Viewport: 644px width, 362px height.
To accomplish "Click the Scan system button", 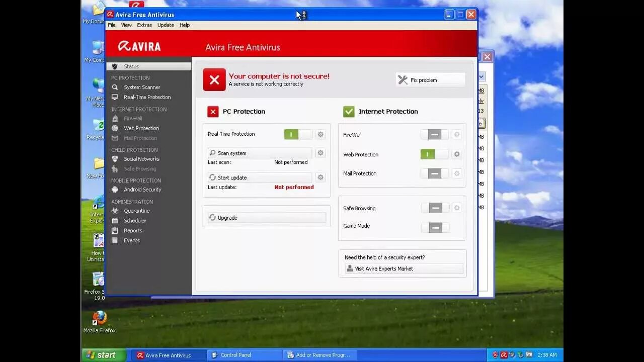I will point(260,153).
